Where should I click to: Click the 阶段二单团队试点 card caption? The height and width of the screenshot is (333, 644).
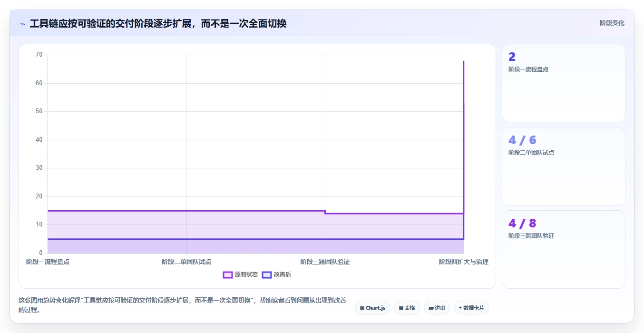[x=531, y=153]
